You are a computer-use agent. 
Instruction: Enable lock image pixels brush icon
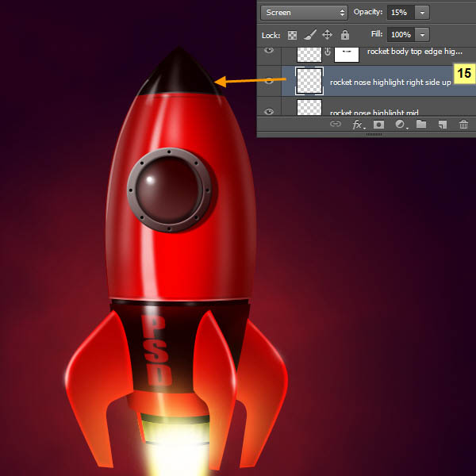click(x=309, y=35)
